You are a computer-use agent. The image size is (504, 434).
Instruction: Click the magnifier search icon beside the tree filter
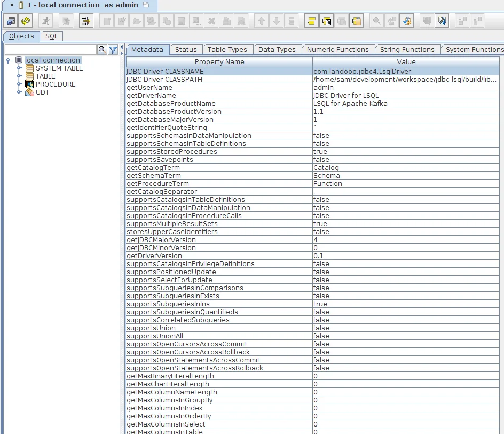[x=102, y=50]
